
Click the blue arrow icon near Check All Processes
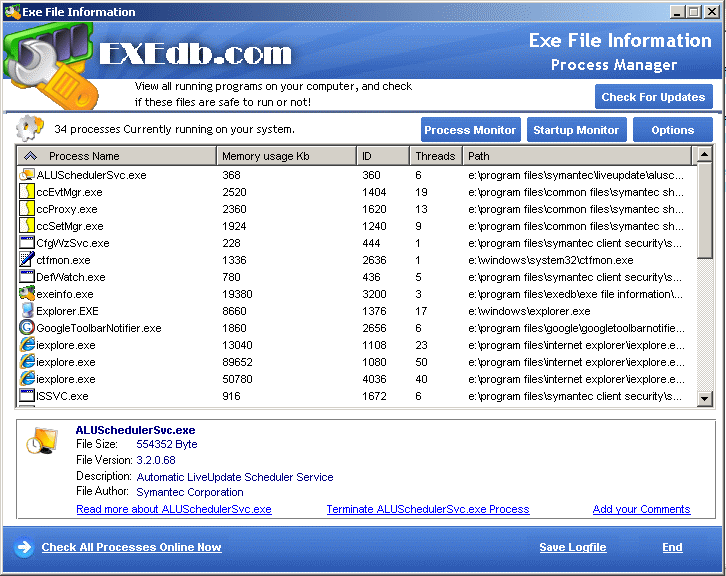pyautogui.click(x=24, y=547)
